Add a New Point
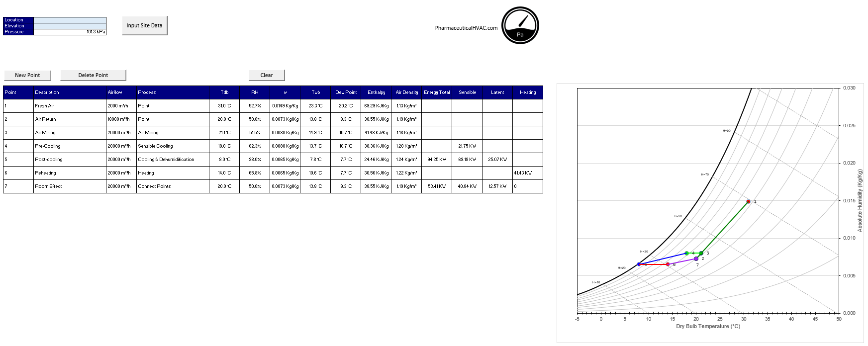The height and width of the screenshot is (346, 868). click(27, 75)
